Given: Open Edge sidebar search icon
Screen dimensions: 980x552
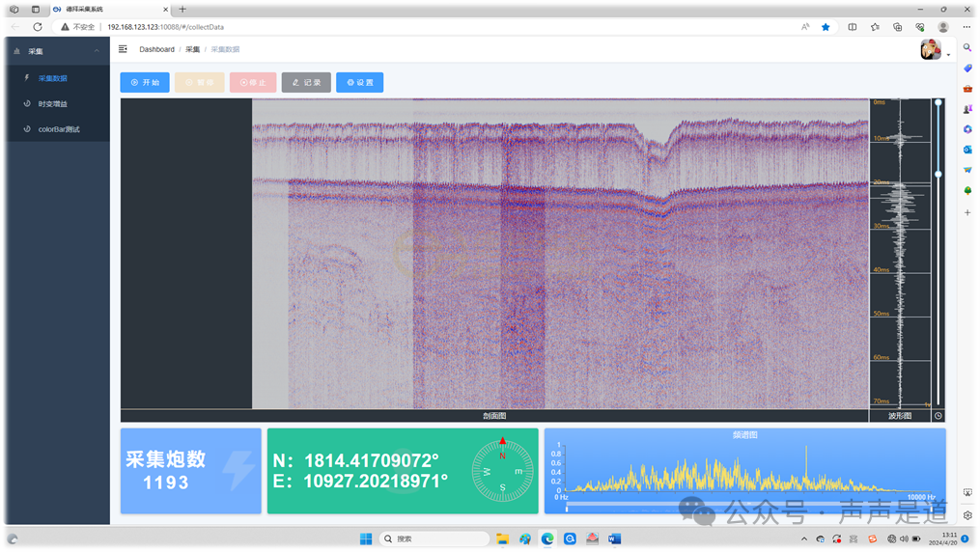Looking at the screenshot, I should (967, 47).
